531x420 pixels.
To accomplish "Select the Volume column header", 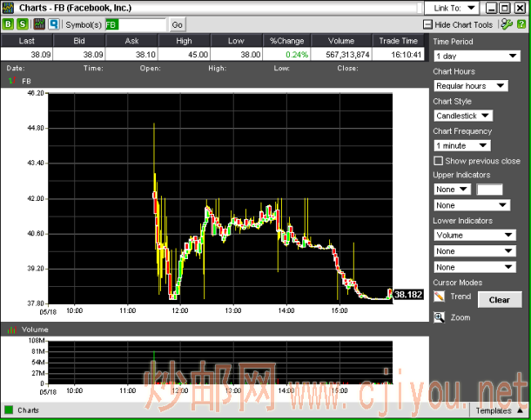I will (341, 41).
